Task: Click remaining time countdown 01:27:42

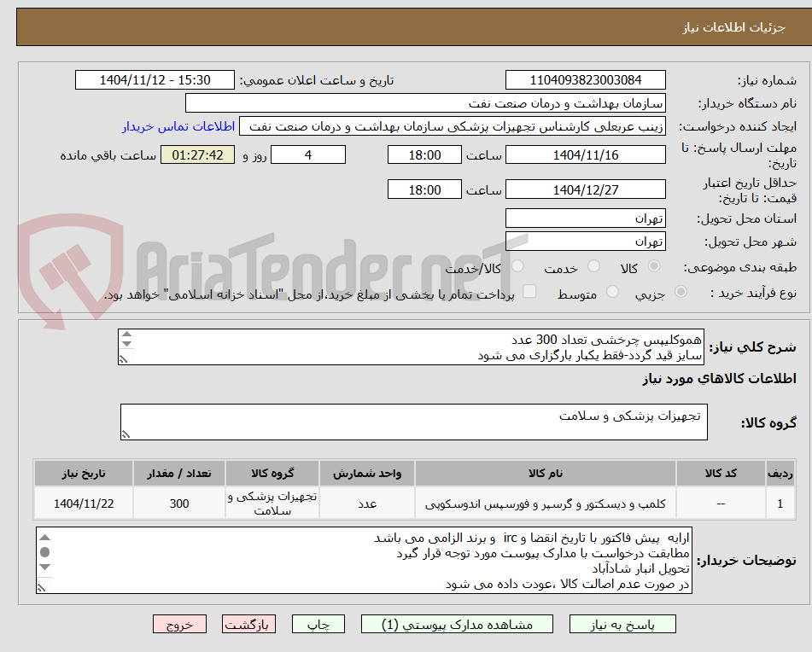Action: (197, 154)
